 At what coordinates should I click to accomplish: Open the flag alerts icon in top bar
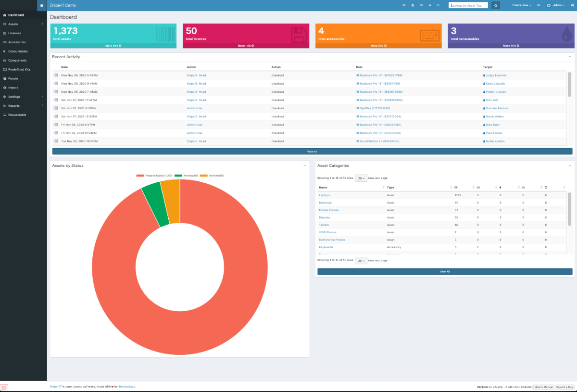point(539,5)
